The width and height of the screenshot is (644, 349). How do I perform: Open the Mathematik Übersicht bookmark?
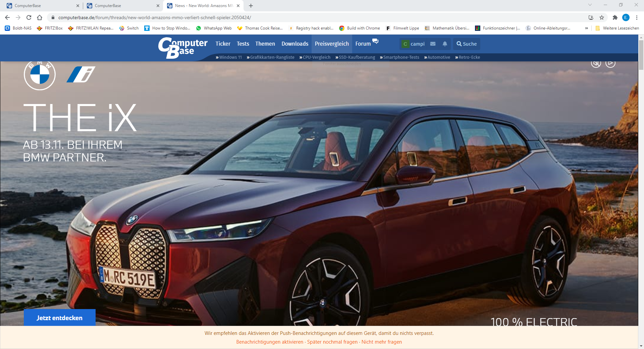447,28
